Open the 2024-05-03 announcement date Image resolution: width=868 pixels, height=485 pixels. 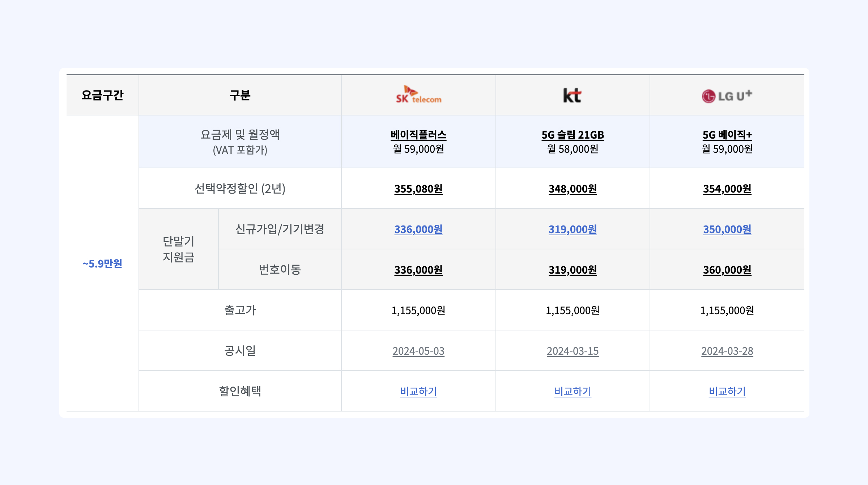(418, 351)
